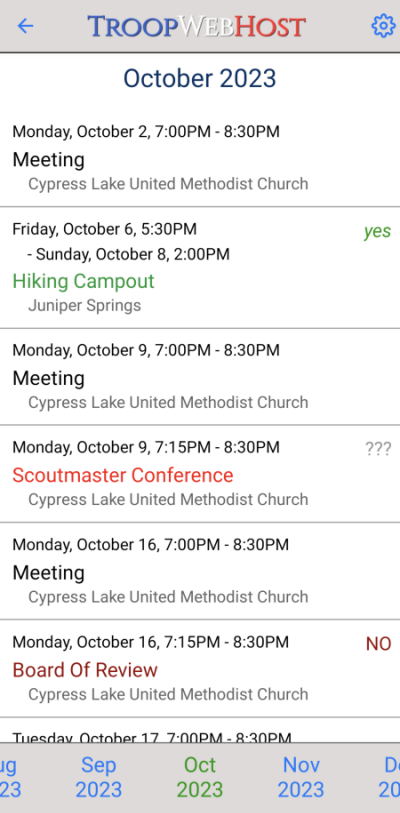This screenshot has width=400, height=813.
Task: Open the settings gear icon
Action: pos(383,26)
